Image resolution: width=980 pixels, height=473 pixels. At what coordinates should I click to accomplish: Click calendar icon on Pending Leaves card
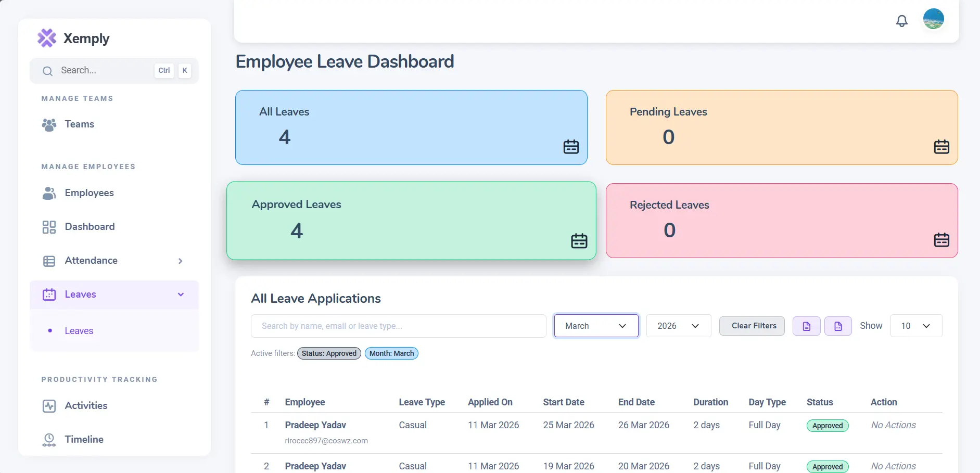pyautogui.click(x=941, y=147)
